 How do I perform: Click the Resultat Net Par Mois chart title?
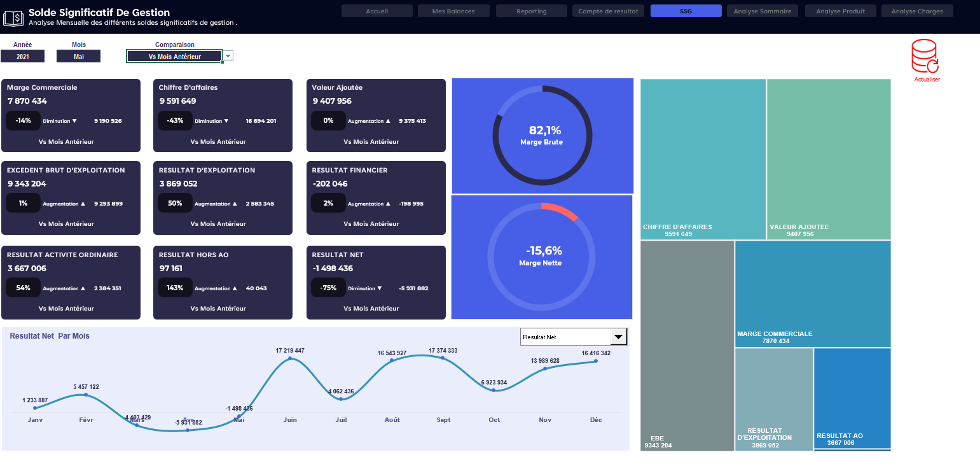point(50,336)
